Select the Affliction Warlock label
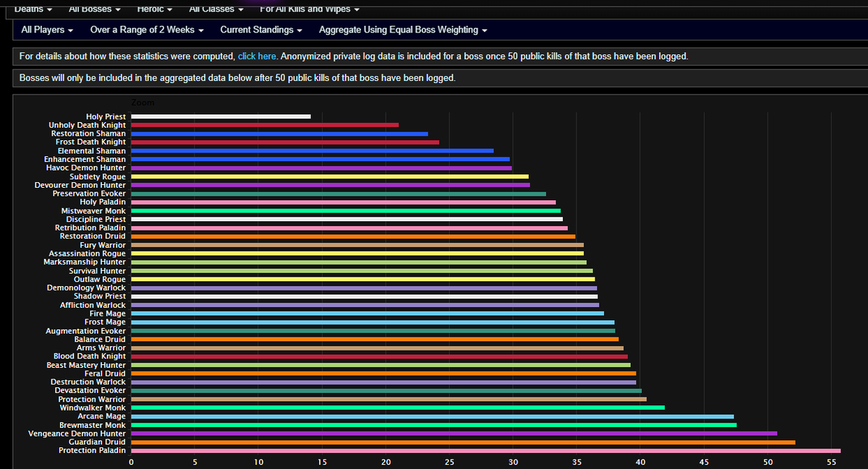Image resolution: width=868 pixels, height=469 pixels. [x=93, y=305]
